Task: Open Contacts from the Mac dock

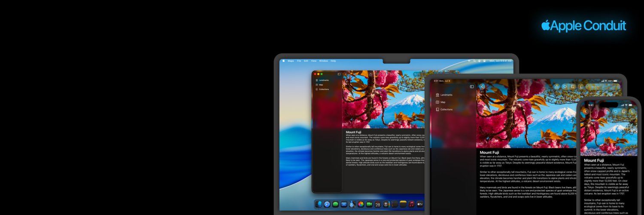Action: (386, 204)
